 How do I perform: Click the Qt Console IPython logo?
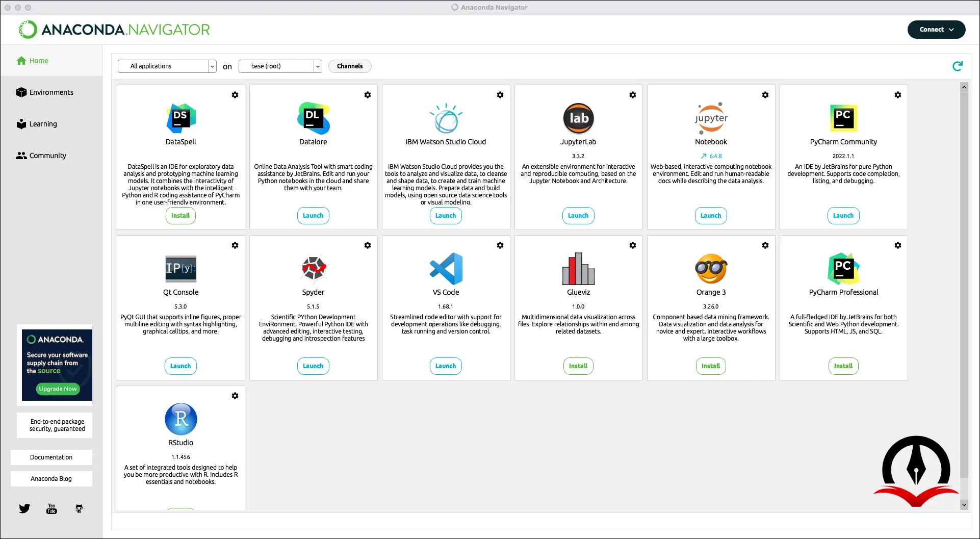pyautogui.click(x=181, y=269)
